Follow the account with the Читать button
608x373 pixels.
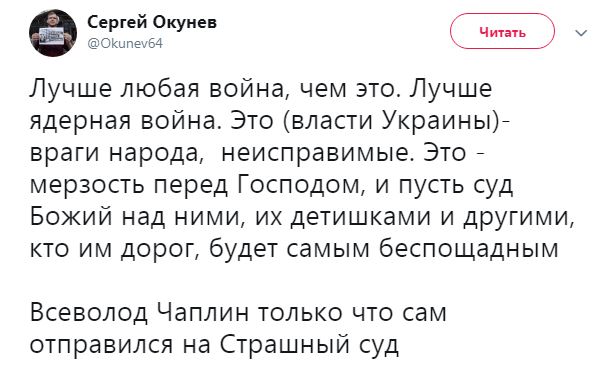click(x=502, y=32)
